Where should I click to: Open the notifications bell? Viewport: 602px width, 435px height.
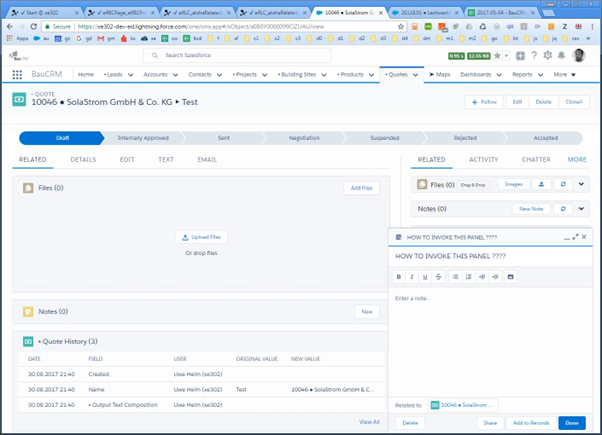click(561, 56)
